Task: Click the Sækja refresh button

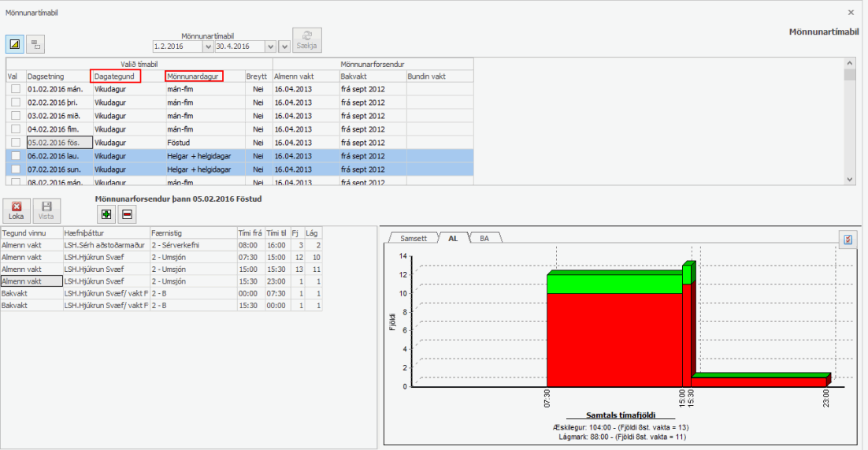Action: (x=306, y=40)
